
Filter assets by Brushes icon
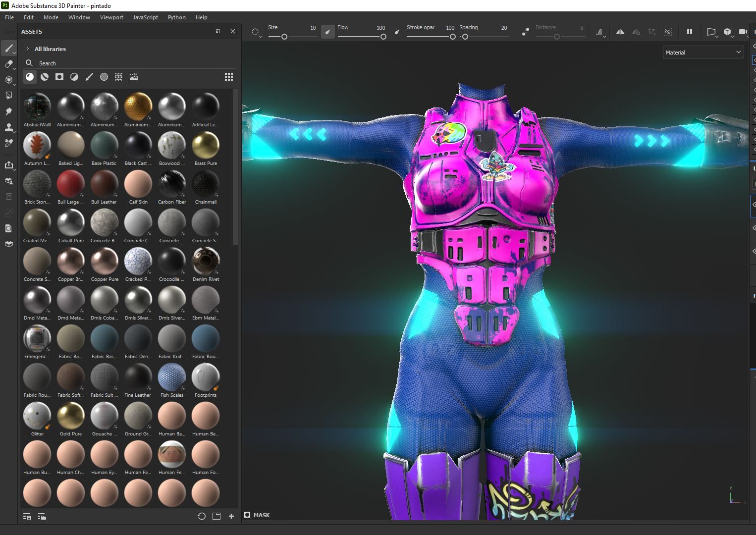(x=89, y=77)
